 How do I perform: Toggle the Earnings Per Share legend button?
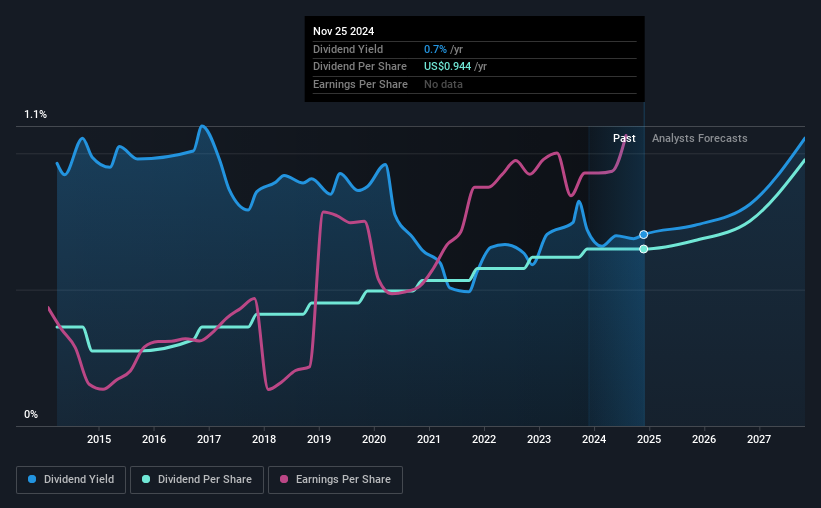pos(335,480)
